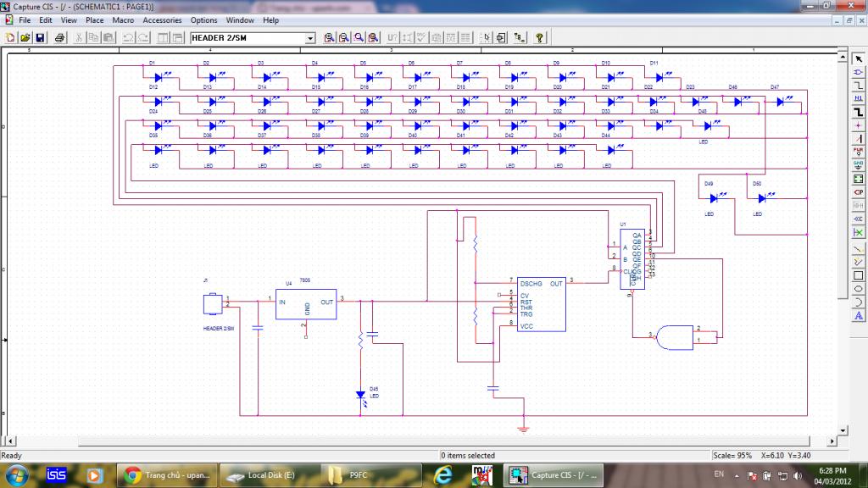Viewport: 868px width, 488px height.
Task: Open the Help question mark icon
Action: 539,38
